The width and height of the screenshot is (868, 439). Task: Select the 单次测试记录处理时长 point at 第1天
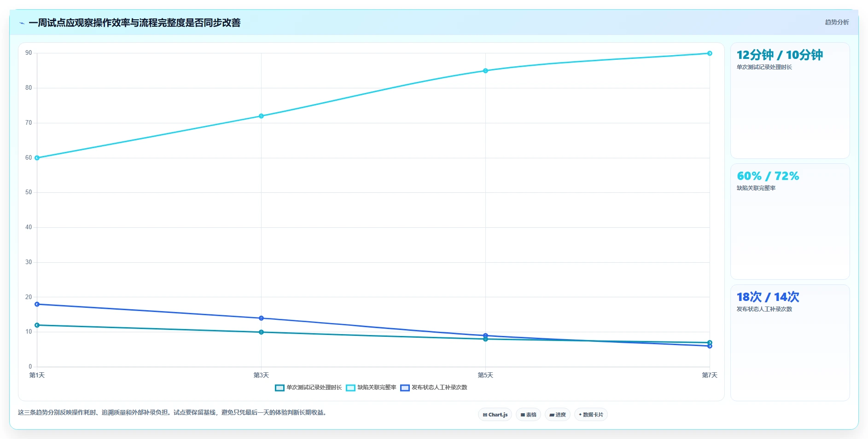(x=37, y=325)
